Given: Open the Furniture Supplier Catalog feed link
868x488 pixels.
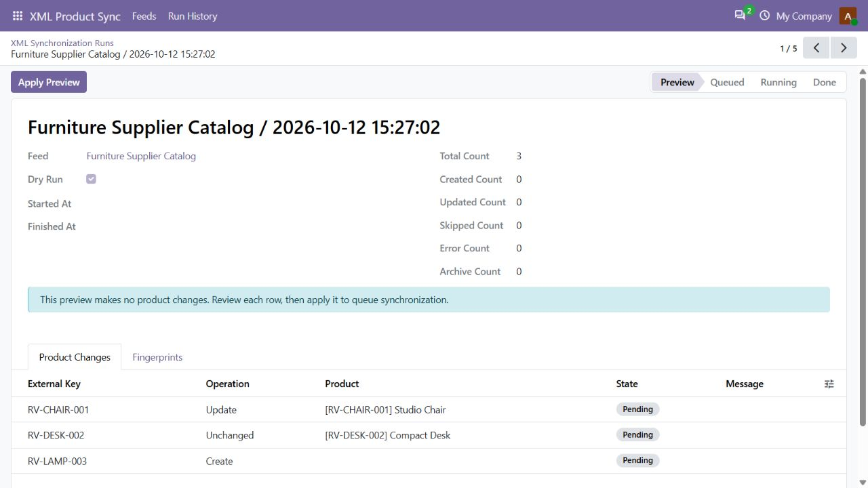Looking at the screenshot, I should [x=141, y=156].
